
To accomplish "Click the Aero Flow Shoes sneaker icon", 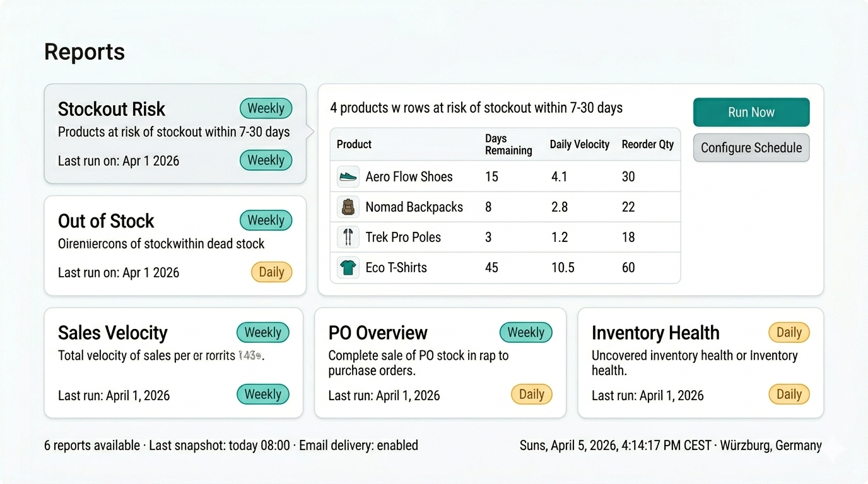I will (x=348, y=177).
